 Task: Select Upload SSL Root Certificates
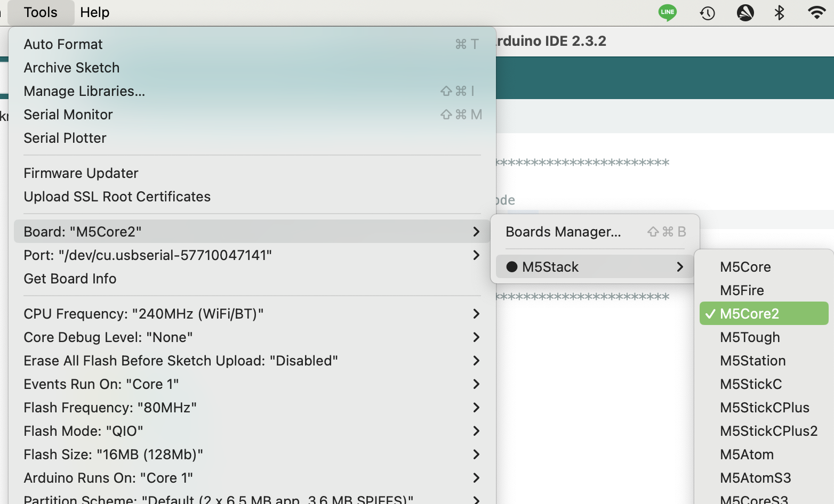coord(252,197)
